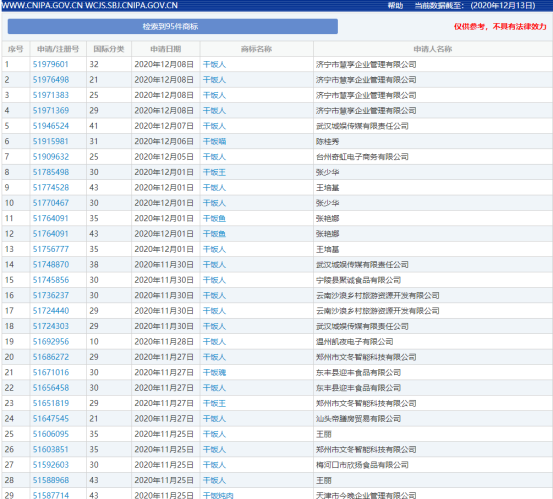553x499 pixels.
Task: Open registration number 51656458
Action: 51,388
